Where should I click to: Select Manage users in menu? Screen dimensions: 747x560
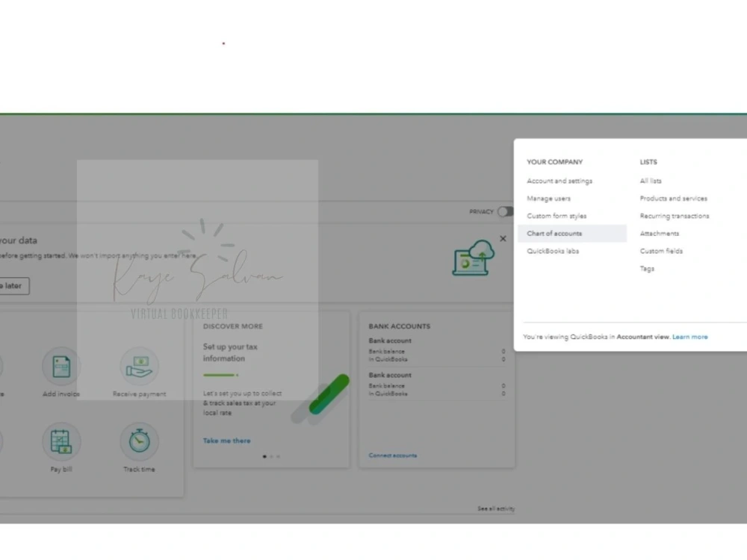point(548,199)
